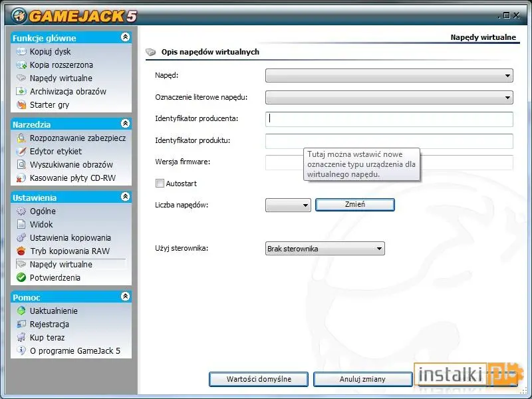Click the Archiwizacja obrazów icon
Viewport: 532px width, 399px height.
[x=21, y=91]
